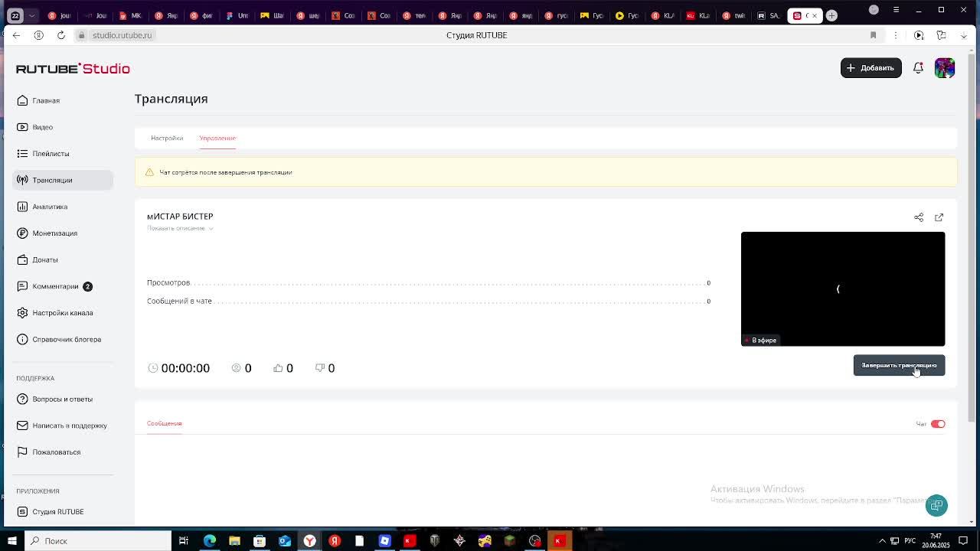Click the МИСТАР БИСТЕР stream title
Image resolution: width=980 pixels, height=551 pixels.
tap(180, 217)
